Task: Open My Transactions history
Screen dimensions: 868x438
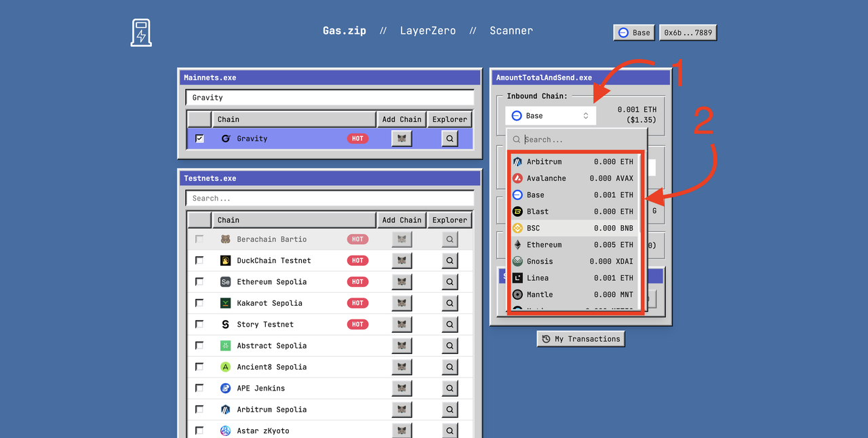Action: click(581, 339)
